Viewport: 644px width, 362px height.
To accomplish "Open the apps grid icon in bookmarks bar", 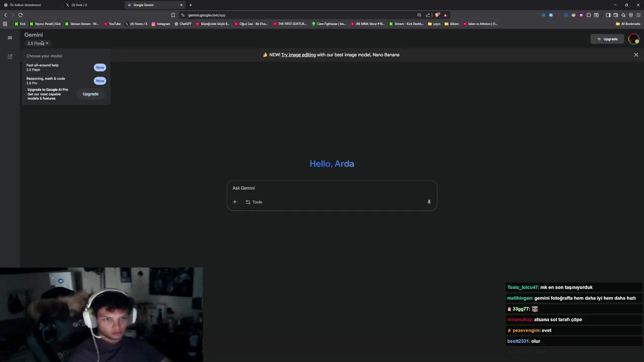I will click(x=5, y=24).
